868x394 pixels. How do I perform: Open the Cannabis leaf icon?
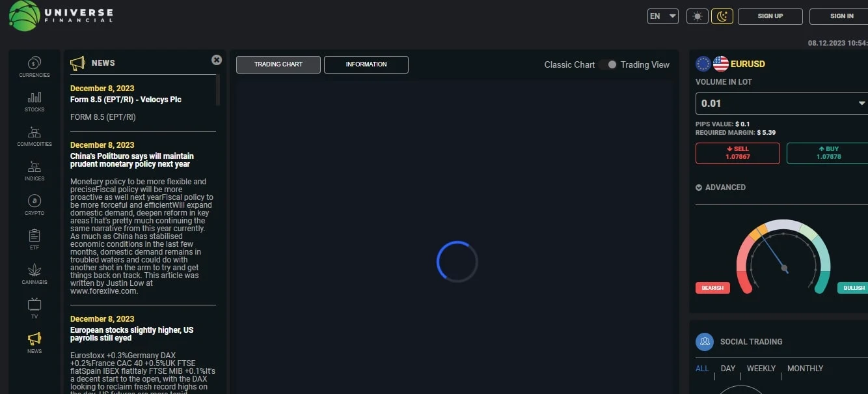pyautogui.click(x=34, y=270)
